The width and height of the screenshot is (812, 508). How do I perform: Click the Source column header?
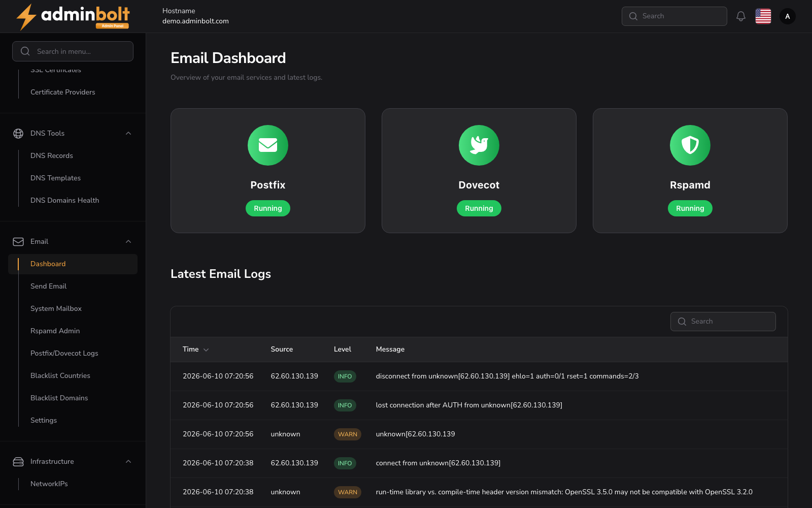[x=282, y=349]
